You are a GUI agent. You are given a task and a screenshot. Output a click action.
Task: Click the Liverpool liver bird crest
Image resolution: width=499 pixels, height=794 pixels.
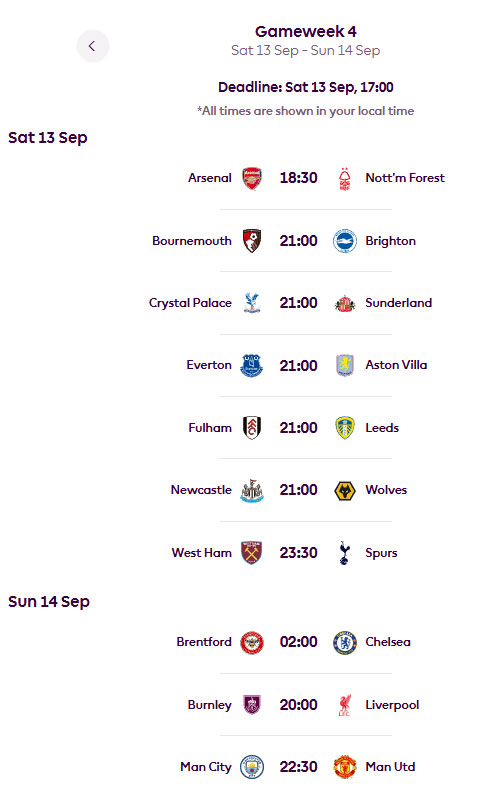pyautogui.click(x=344, y=705)
